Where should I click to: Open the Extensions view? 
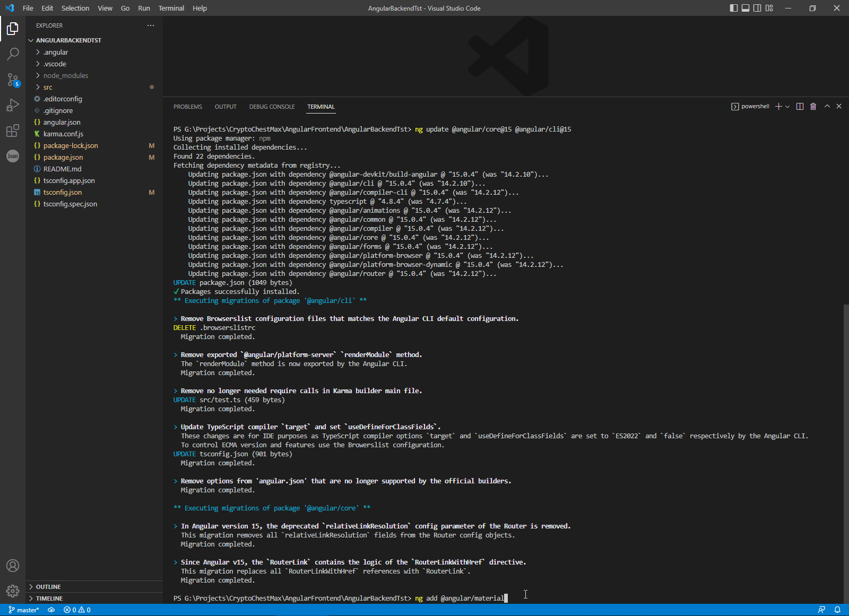tap(13, 131)
